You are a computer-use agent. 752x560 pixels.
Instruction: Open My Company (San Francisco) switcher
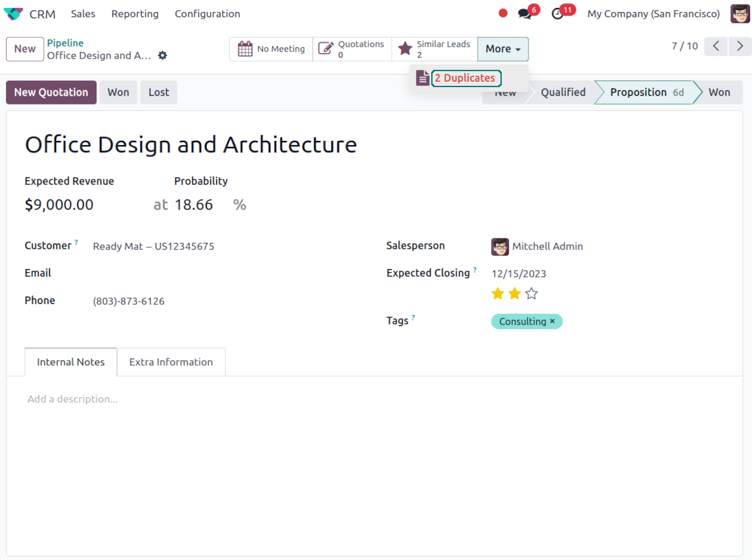[x=653, y=14]
